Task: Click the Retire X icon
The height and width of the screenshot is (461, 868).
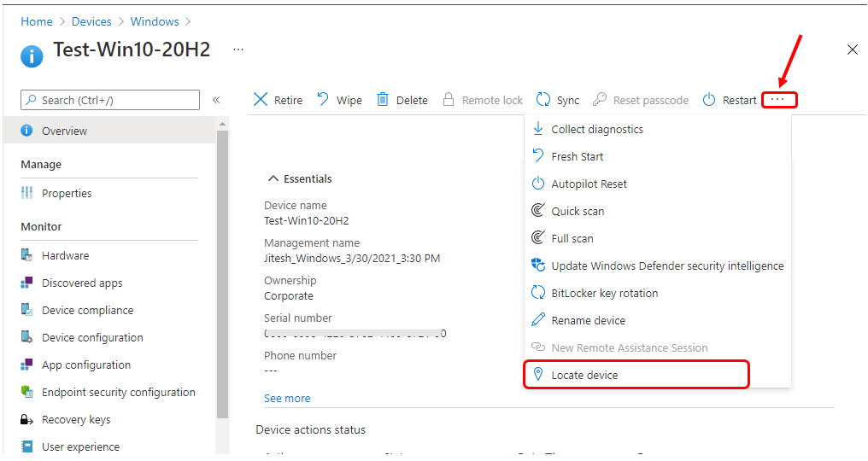Action: click(x=261, y=100)
